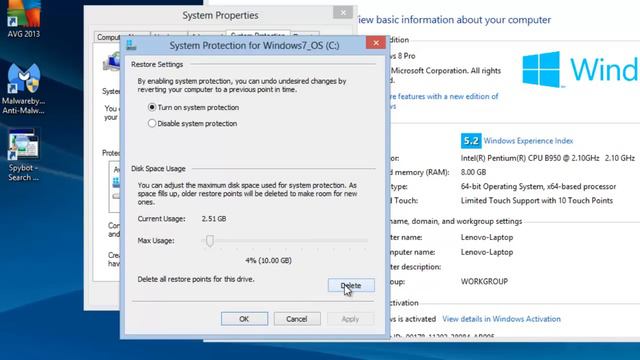
Task: Click the Current Usage value 2.51 GB
Action: [x=214, y=219]
